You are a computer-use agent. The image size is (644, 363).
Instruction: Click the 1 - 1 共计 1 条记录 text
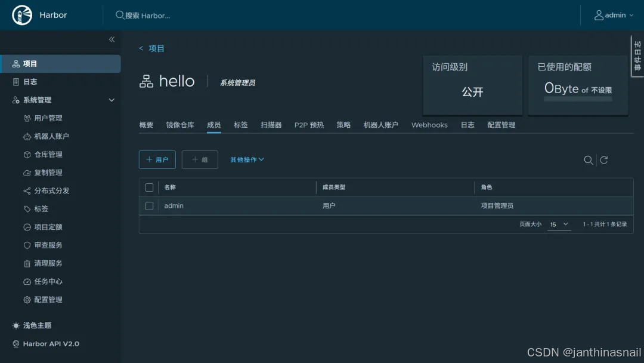tap(605, 224)
